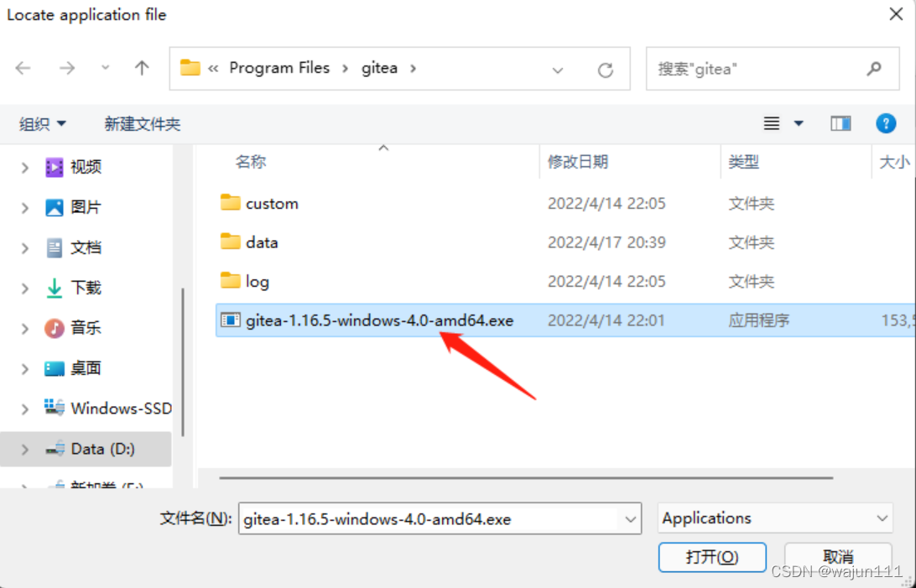Screen dimensions: 916x588
Task: Open the 组织 menu
Action: coord(42,124)
